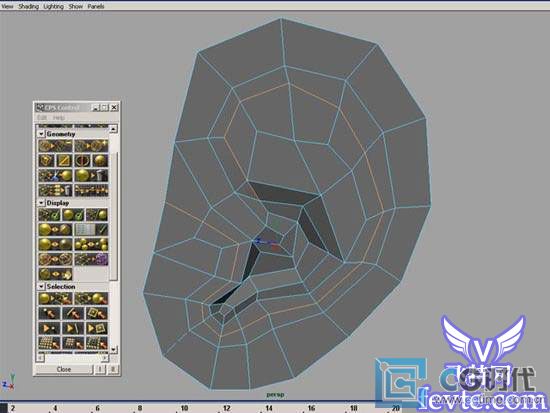The width and height of the screenshot is (550, 413).
Task: Collapse the Display section
Action: (41, 203)
